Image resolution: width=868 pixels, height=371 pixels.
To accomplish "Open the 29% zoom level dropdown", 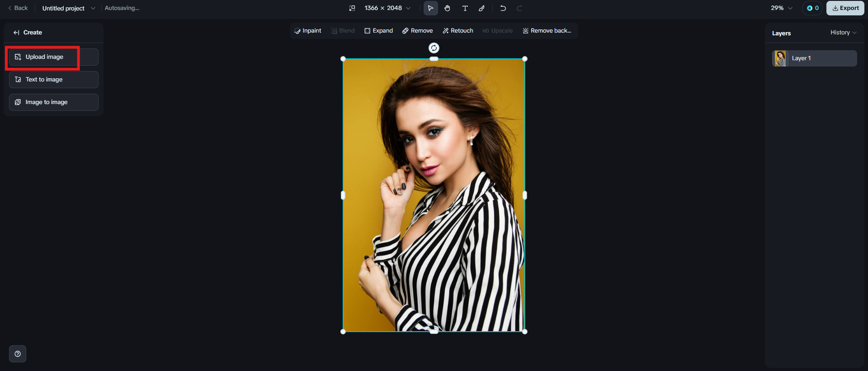I will tap(782, 8).
